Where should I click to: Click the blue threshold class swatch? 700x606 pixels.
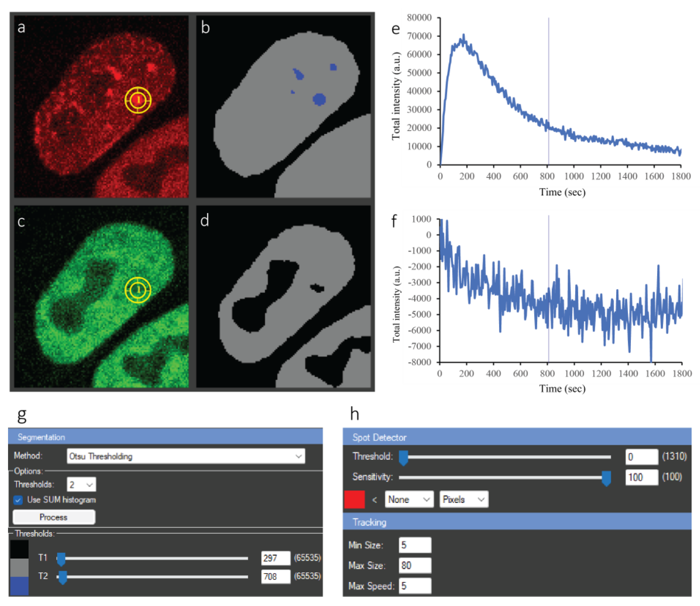pyautogui.click(x=19, y=586)
